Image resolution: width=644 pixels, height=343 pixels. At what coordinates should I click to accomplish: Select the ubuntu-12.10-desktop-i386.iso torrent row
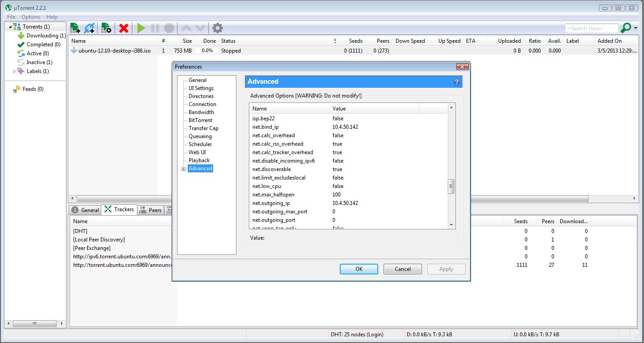coord(354,51)
